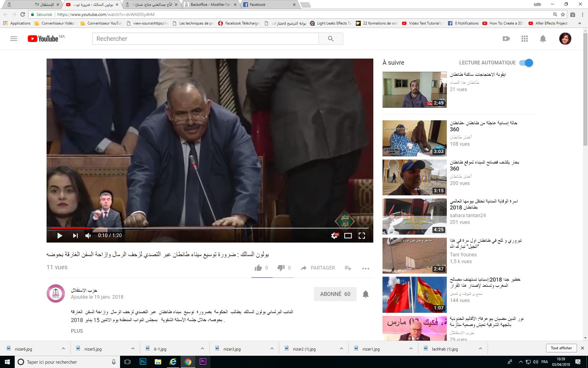Click the PARTAGER share button
The height and width of the screenshot is (368, 588).
click(318, 268)
